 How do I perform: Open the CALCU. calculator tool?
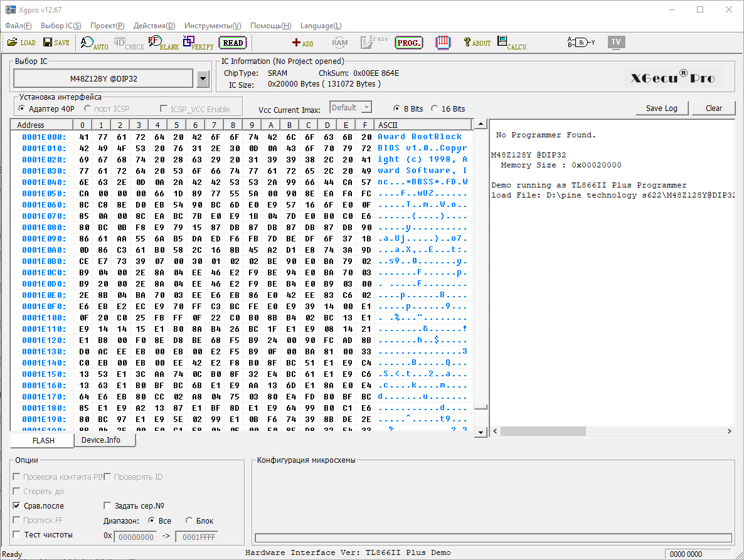click(512, 43)
